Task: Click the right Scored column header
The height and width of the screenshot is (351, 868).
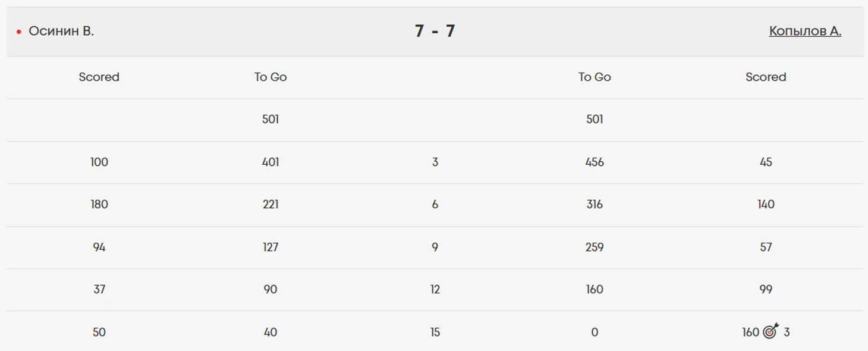Action: 766,77
